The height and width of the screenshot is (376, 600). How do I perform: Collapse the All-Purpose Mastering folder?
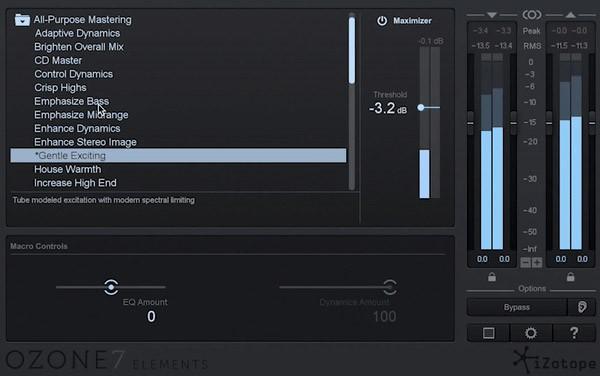point(22,20)
